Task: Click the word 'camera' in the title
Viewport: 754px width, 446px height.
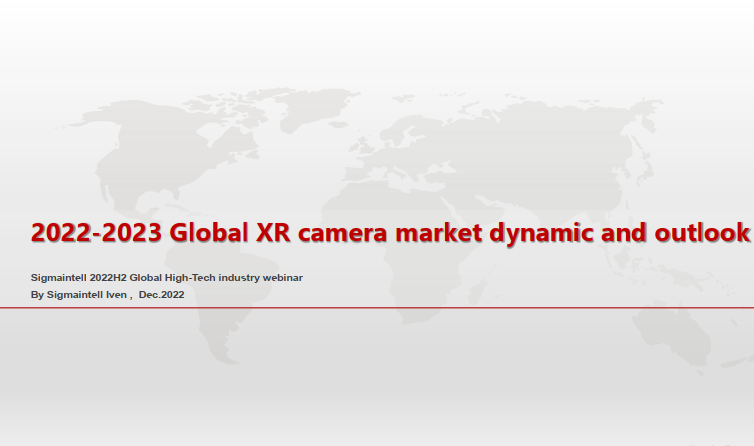Action: (345, 233)
